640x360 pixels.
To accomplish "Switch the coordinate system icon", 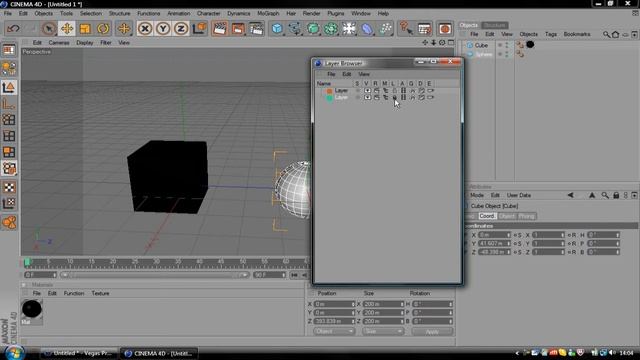I will (199, 29).
